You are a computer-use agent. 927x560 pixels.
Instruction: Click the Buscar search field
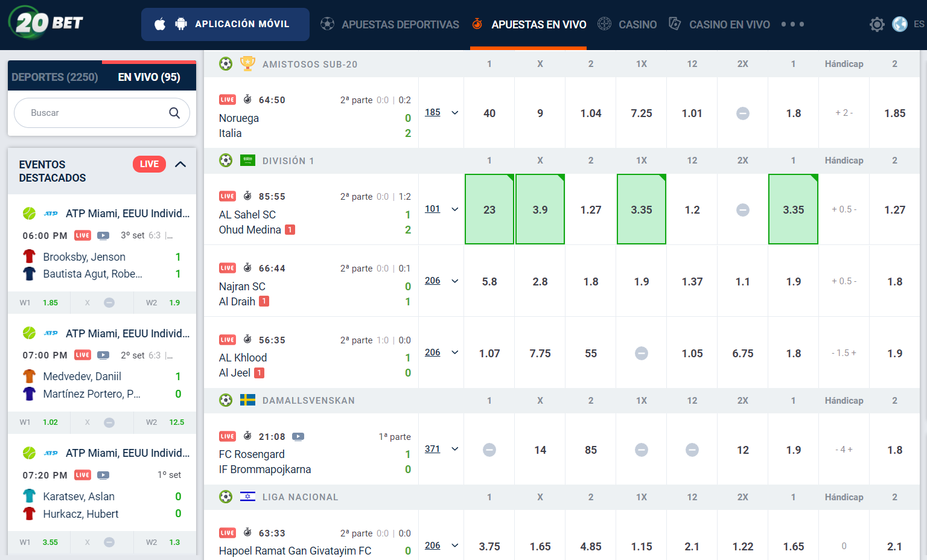(x=102, y=113)
